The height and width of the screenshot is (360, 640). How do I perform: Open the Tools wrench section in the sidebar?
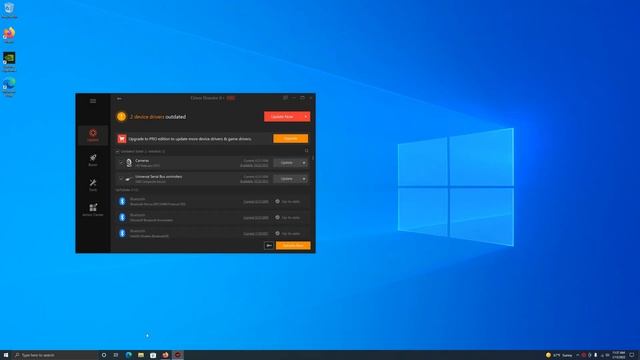tap(93, 184)
